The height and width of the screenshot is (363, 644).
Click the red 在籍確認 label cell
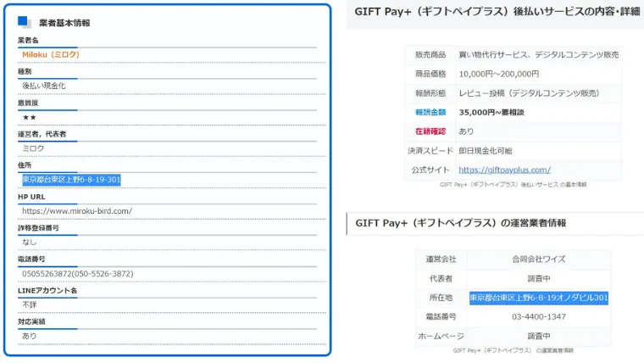(x=430, y=131)
